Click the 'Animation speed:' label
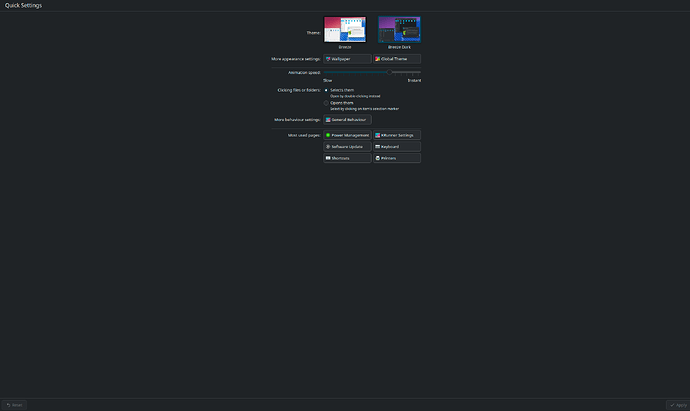The image size is (690, 411). [304, 73]
